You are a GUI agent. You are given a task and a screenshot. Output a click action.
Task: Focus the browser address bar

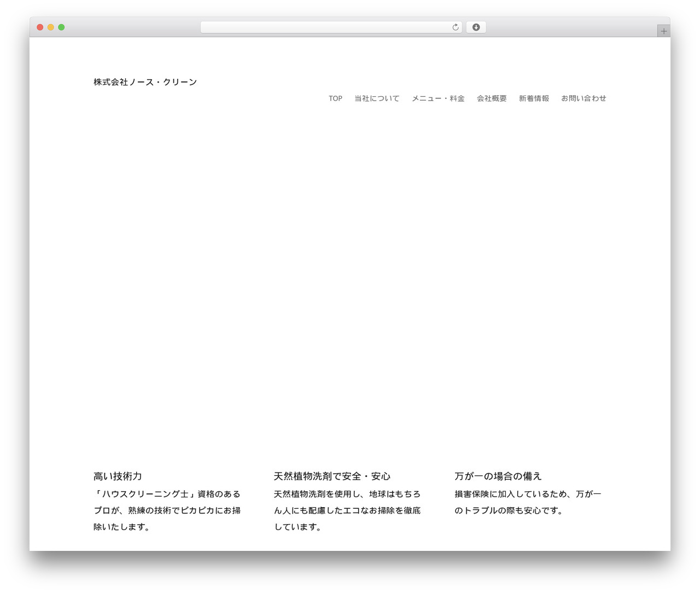[331, 27]
